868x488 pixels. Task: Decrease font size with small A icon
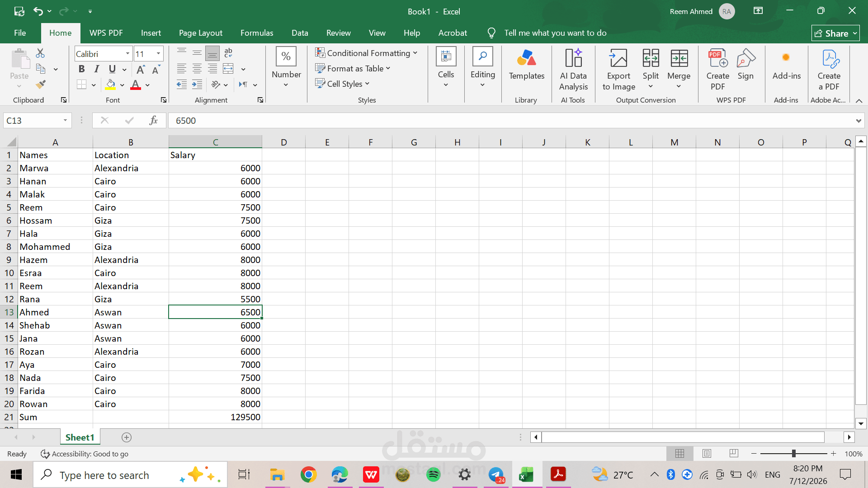[x=156, y=70]
